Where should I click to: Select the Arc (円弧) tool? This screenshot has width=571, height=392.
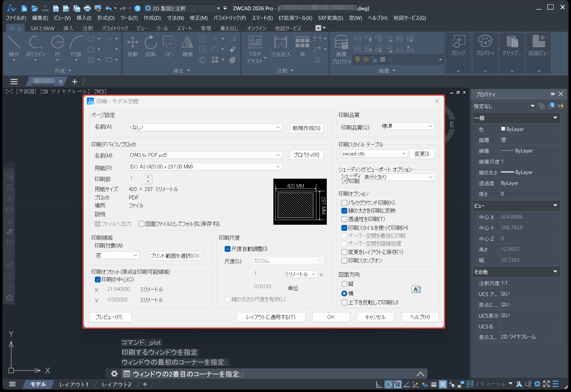pos(76,47)
